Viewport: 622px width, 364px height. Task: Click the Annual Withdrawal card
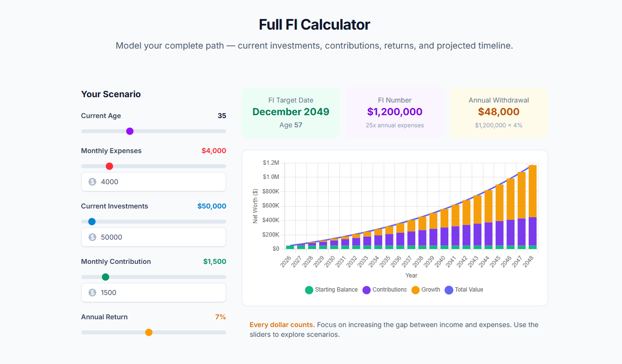[x=499, y=112]
